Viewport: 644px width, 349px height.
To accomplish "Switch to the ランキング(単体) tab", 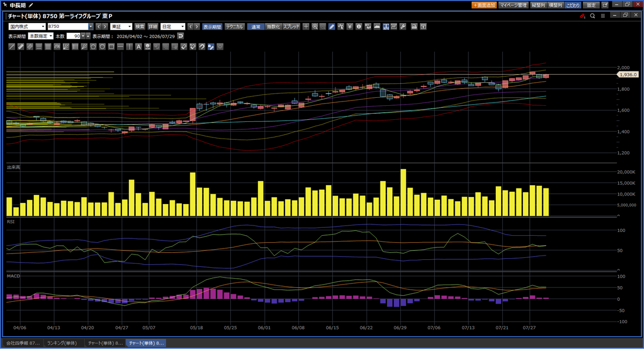I will [x=62, y=343].
